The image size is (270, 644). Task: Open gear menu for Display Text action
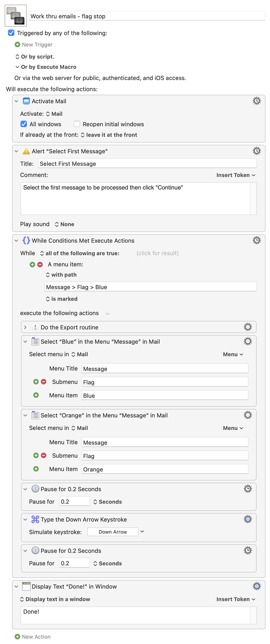[256, 586]
